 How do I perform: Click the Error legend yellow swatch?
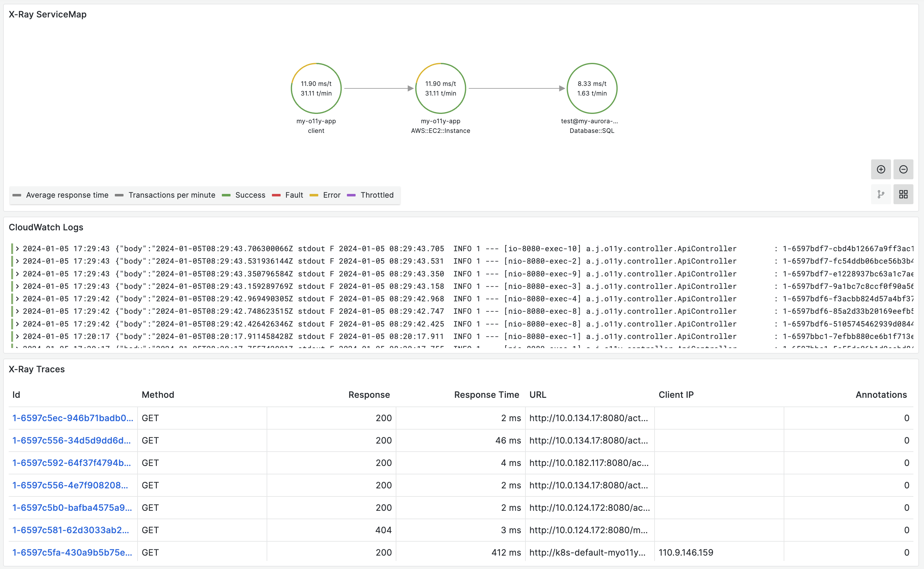coord(314,195)
